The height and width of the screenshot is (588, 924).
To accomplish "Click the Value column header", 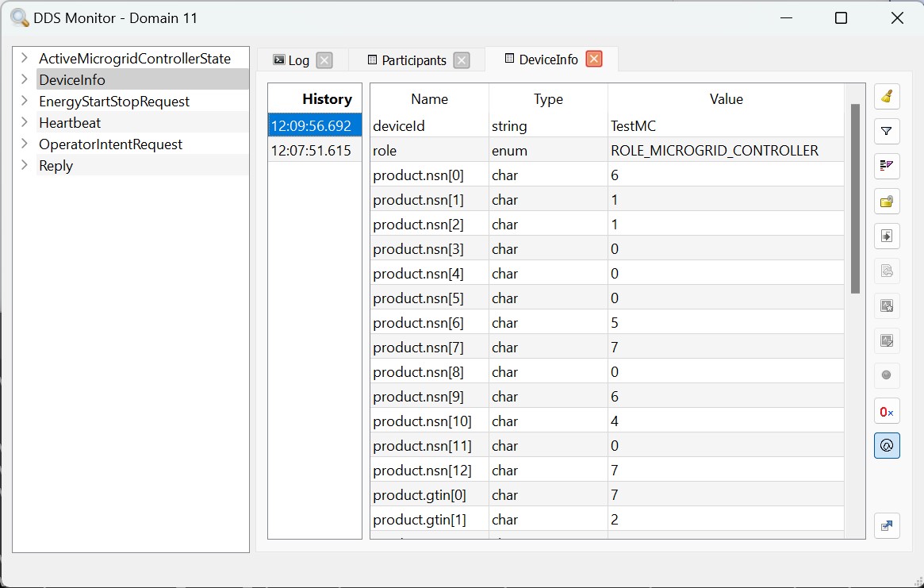I will [x=726, y=99].
